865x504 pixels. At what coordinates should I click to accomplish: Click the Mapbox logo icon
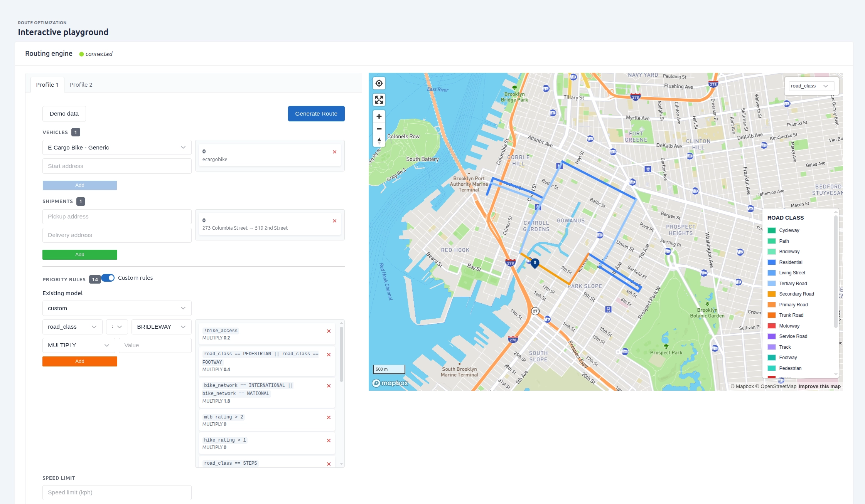click(x=377, y=383)
